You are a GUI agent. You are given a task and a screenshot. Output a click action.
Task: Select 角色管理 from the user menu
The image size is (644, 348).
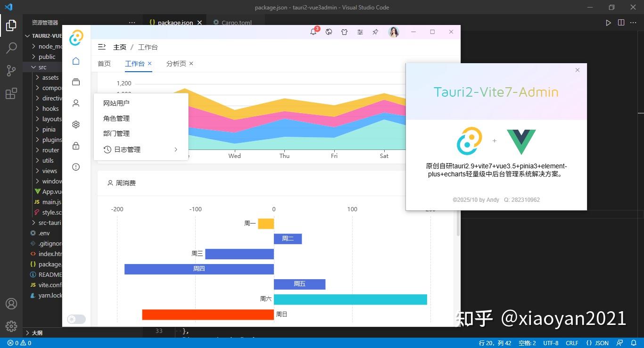tap(116, 118)
